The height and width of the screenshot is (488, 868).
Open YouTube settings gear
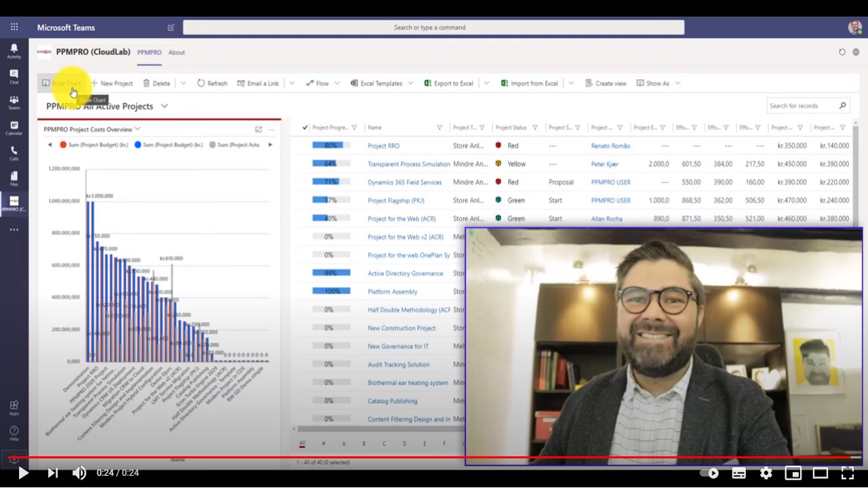[x=766, y=473]
